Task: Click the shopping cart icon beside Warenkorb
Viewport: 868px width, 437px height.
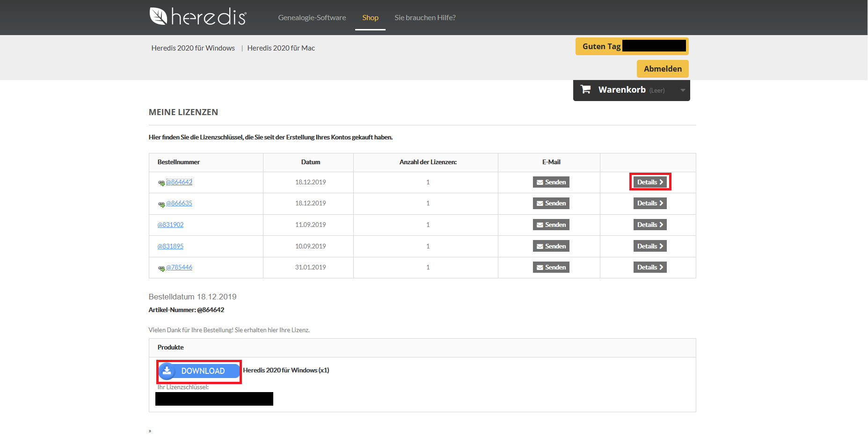Action: click(x=585, y=89)
